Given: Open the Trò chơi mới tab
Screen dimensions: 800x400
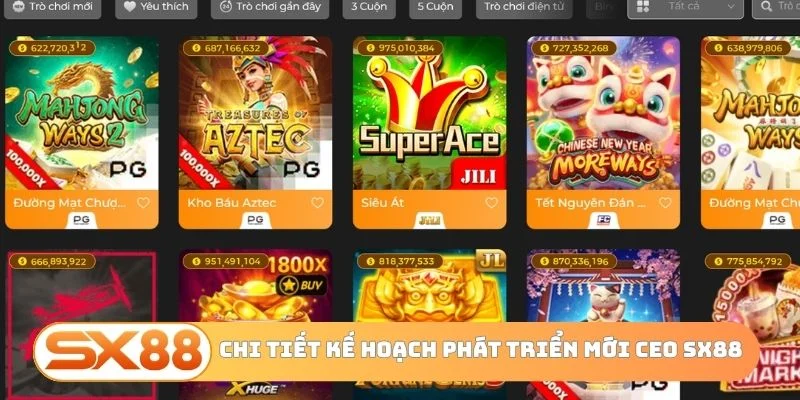Looking at the screenshot, I should tap(53, 7).
